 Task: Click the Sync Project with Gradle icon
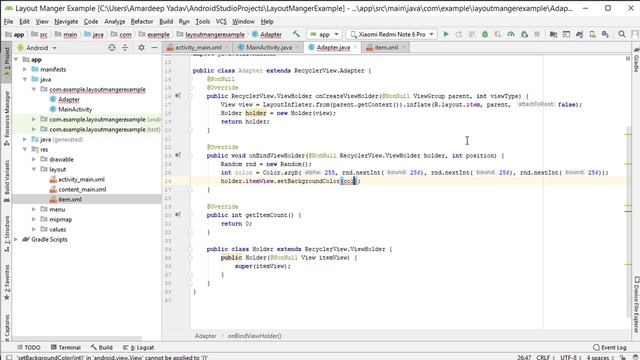coord(579,34)
